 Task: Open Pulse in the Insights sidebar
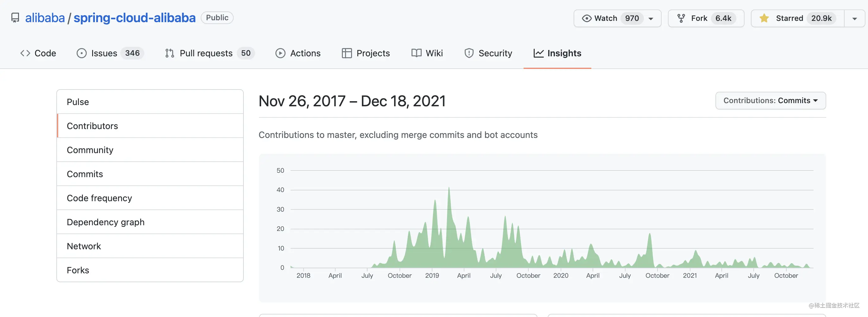coord(150,102)
